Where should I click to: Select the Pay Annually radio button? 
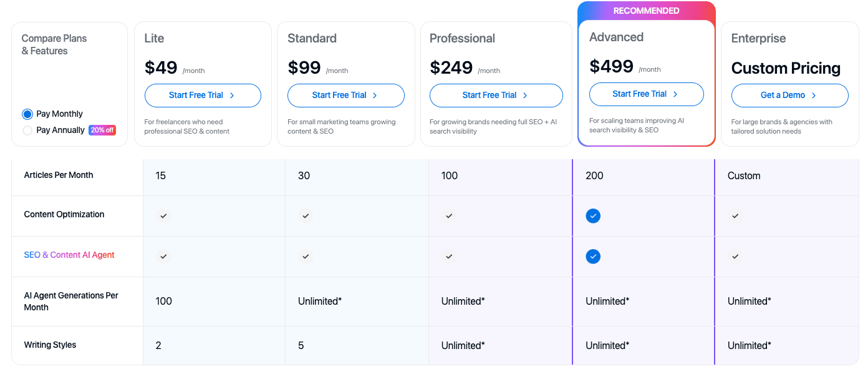pos(27,130)
